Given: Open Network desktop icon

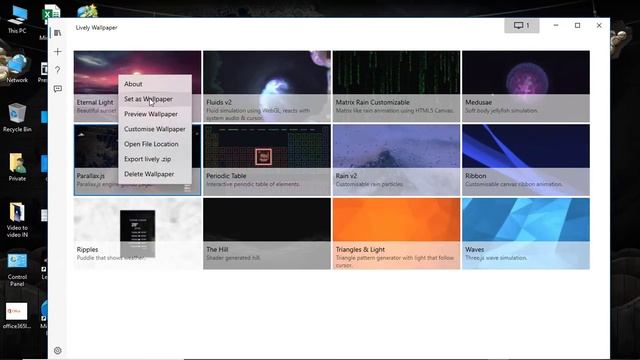Looking at the screenshot, I should [17, 69].
